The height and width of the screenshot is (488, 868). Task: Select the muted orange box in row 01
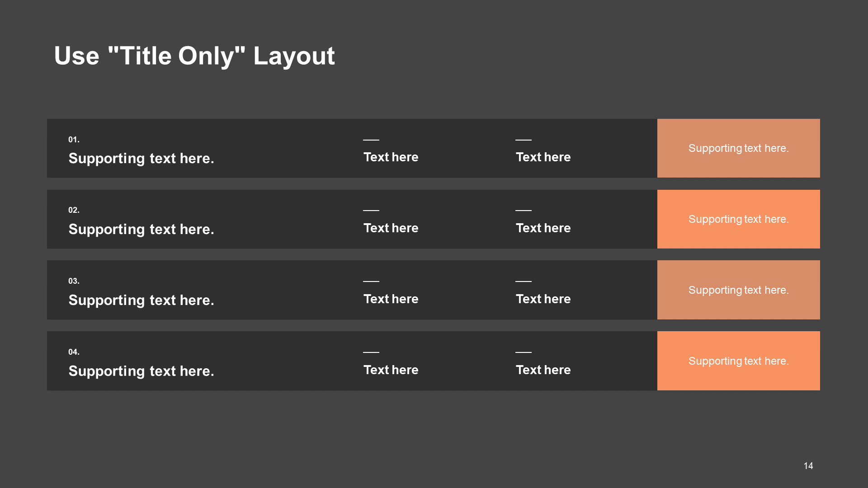(739, 148)
